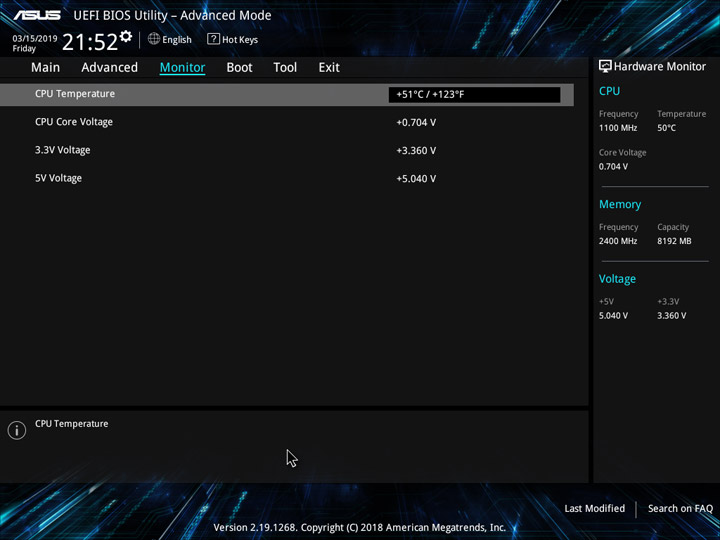Image resolution: width=720 pixels, height=540 pixels.
Task: Click the 5.040 V sidebar reading
Action: [x=613, y=316]
